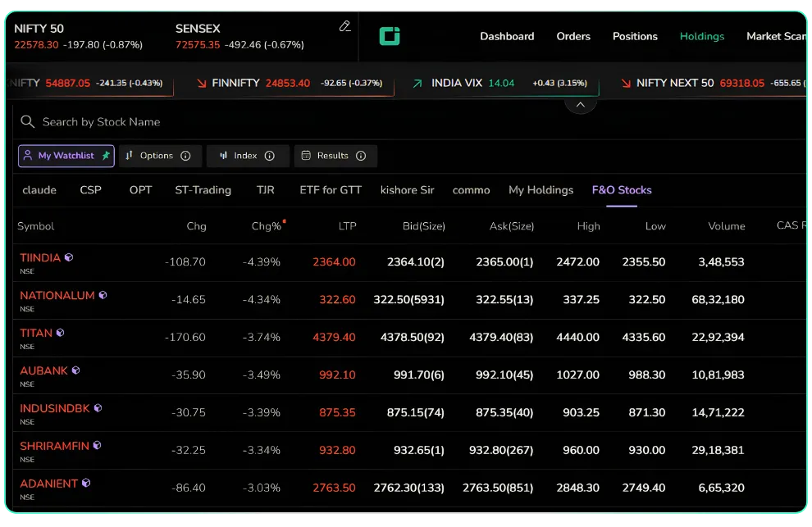
Task: Click the info icon next to Results
Action: pos(361,156)
